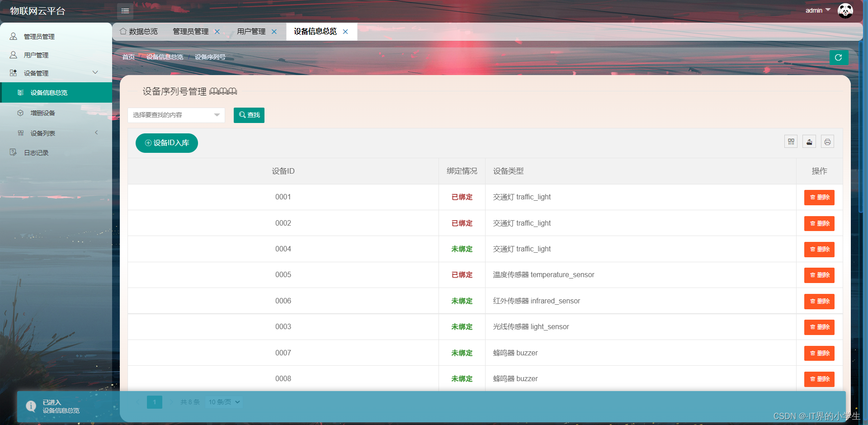
Task: Click the 数据总览 home icon
Action: tap(123, 31)
